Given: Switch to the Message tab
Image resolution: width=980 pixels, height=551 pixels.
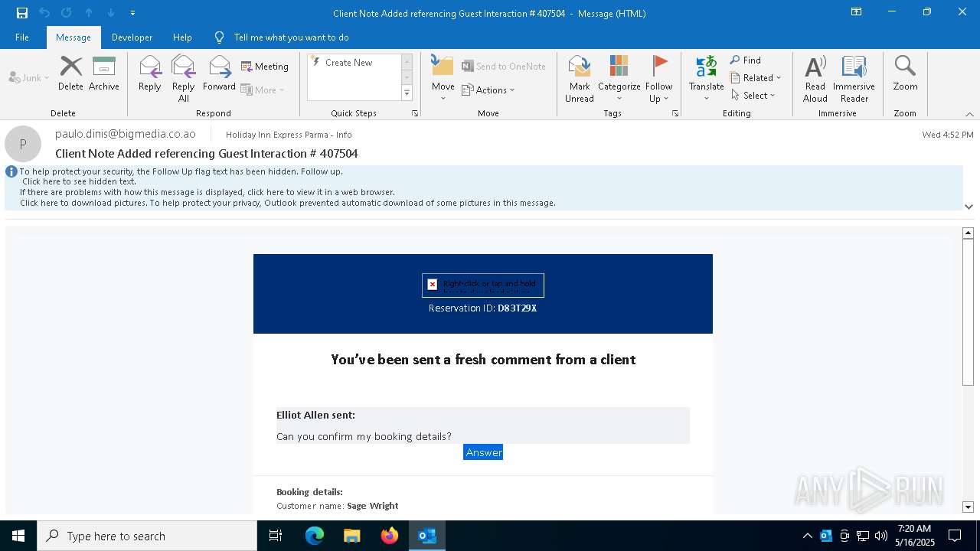Looking at the screenshot, I should click(x=73, y=37).
